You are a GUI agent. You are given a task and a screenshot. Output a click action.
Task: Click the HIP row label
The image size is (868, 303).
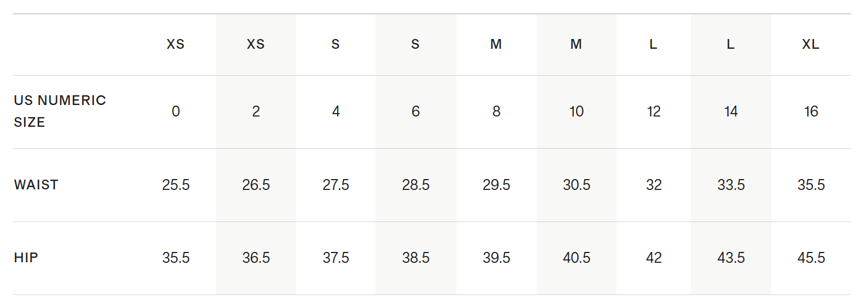tap(26, 258)
